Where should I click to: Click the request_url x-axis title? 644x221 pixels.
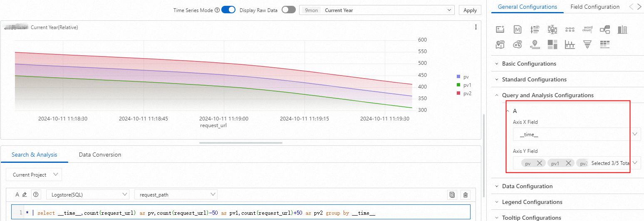(213, 125)
